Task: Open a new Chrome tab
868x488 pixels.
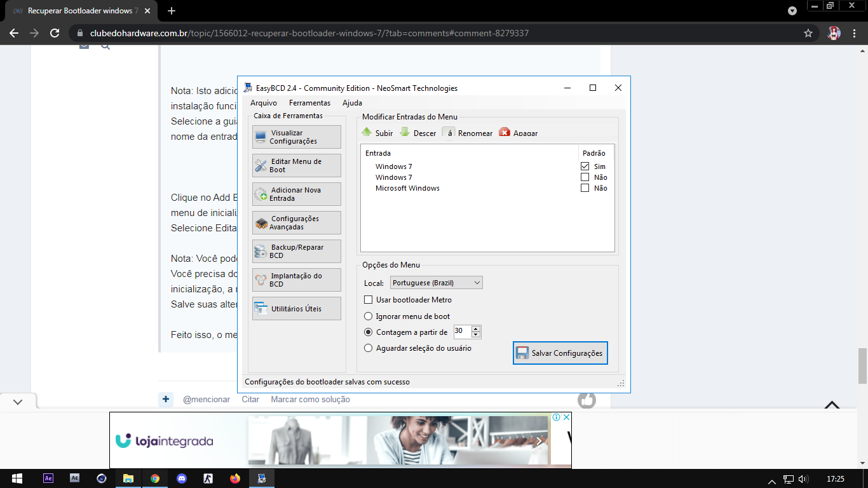Action: pos(172,11)
